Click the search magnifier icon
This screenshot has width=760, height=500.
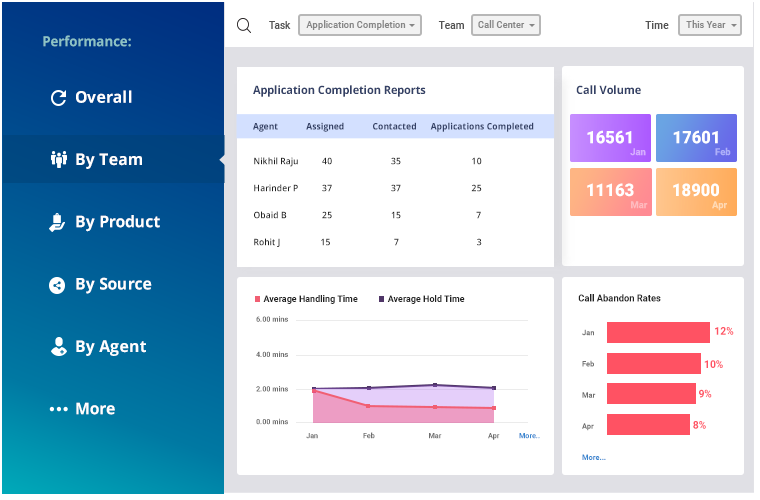pos(244,25)
